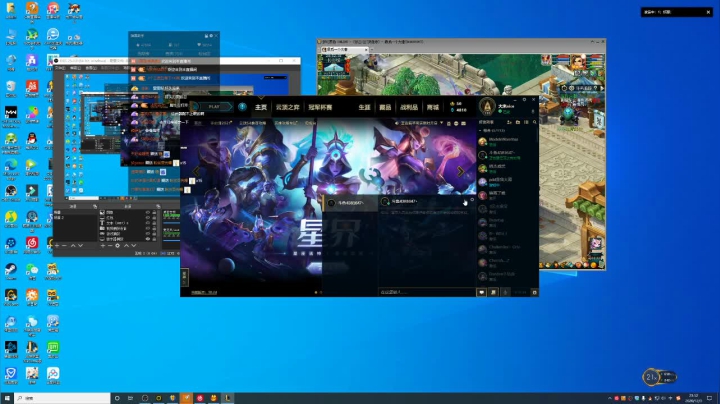Select the left 斗鱼4580647 chat tab
The width and height of the screenshot is (720, 404).
[350, 202]
